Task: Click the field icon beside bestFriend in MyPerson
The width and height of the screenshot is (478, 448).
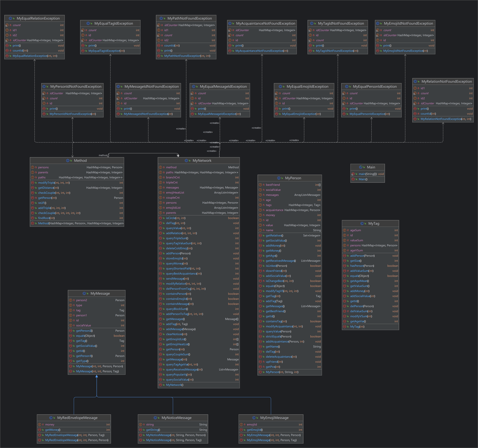Action: tap(260, 185)
